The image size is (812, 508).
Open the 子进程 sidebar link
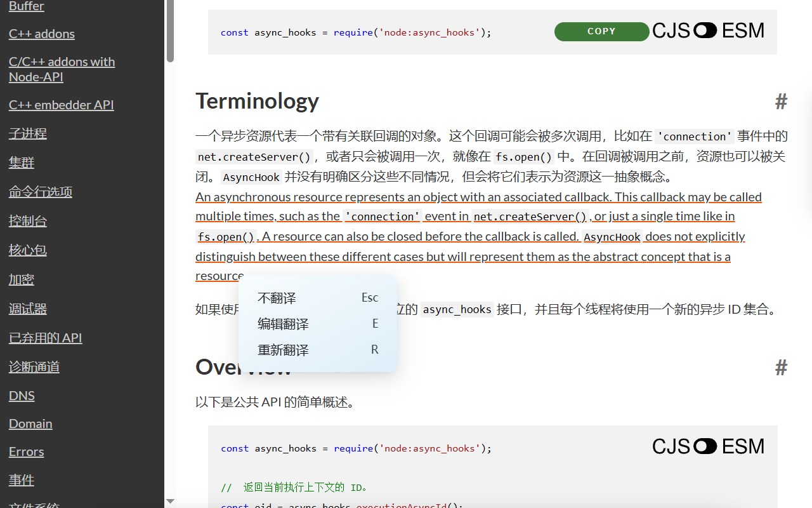(28, 133)
